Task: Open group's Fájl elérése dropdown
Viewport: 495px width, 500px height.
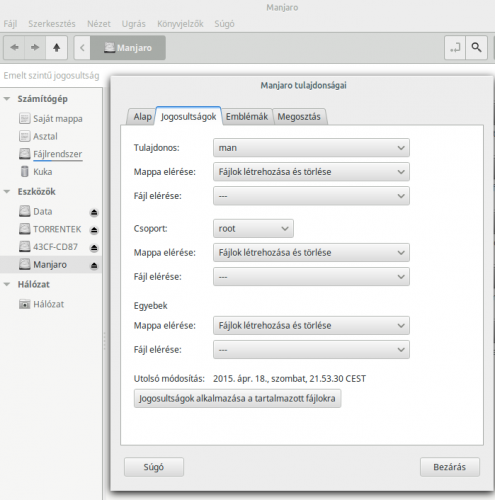Action: 311,277
